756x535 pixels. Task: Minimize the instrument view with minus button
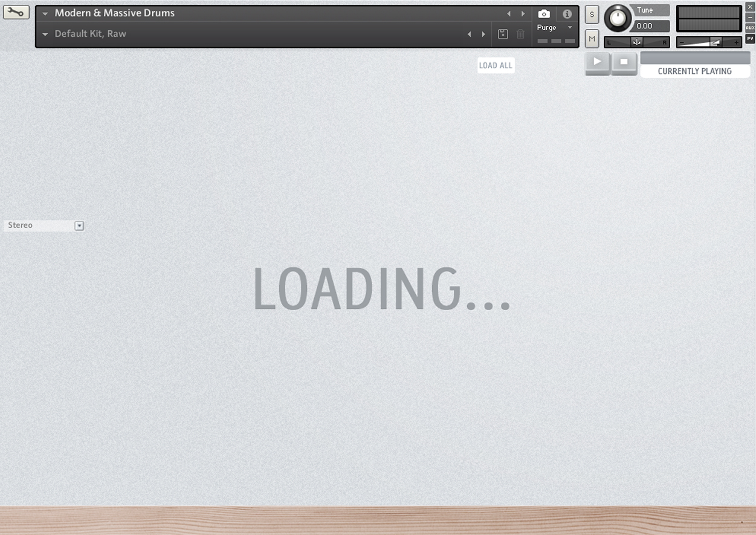click(x=750, y=18)
